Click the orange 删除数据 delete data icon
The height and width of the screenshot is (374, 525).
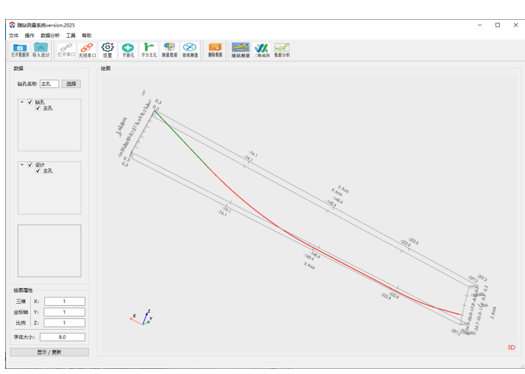pyautogui.click(x=215, y=50)
